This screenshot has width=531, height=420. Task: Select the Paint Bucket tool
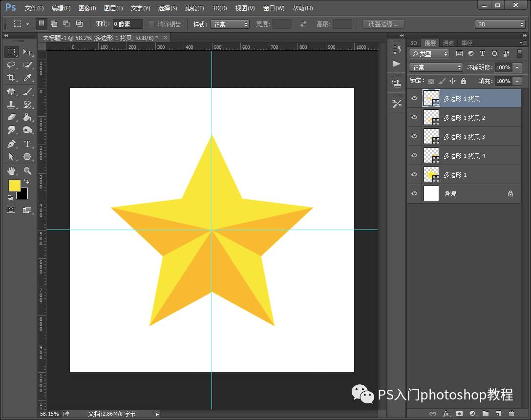(x=27, y=117)
